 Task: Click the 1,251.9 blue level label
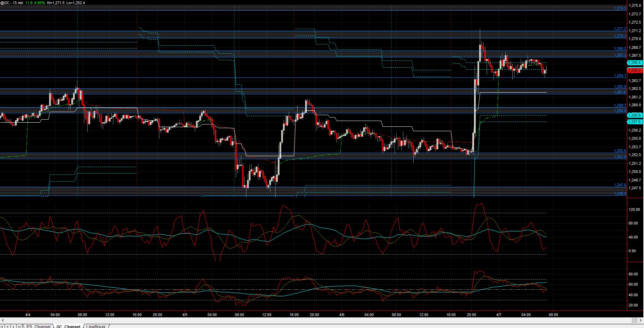pyautogui.click(x=620, y=157)
